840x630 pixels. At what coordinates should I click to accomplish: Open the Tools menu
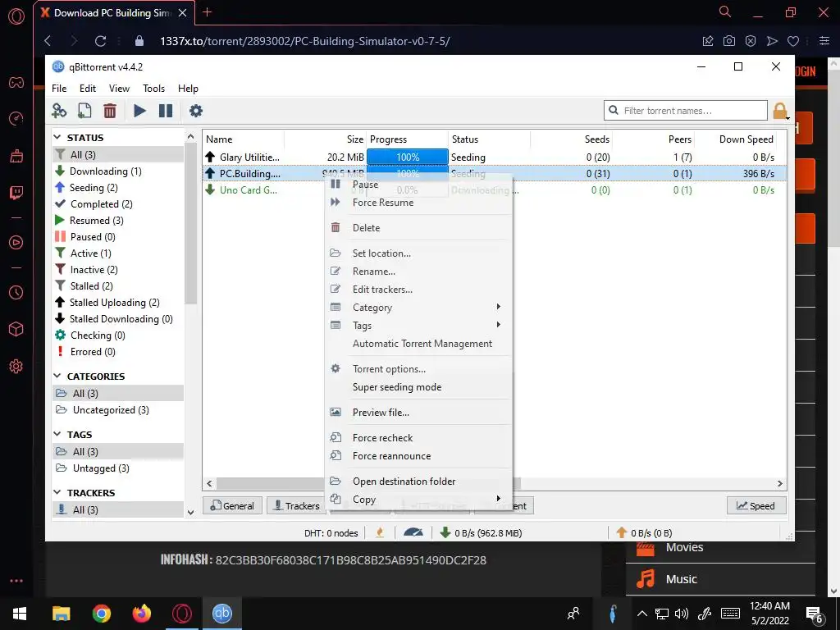pyautogui.click(x=153, y=89)
